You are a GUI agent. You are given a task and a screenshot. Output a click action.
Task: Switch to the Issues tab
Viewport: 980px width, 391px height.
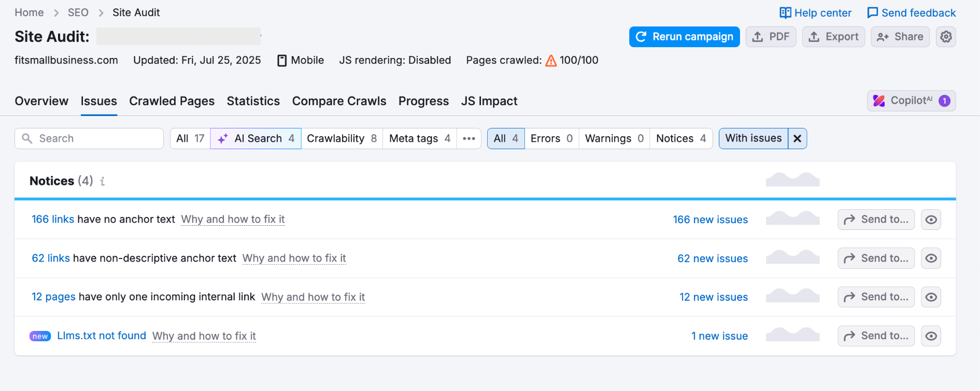tap(98, 101)
